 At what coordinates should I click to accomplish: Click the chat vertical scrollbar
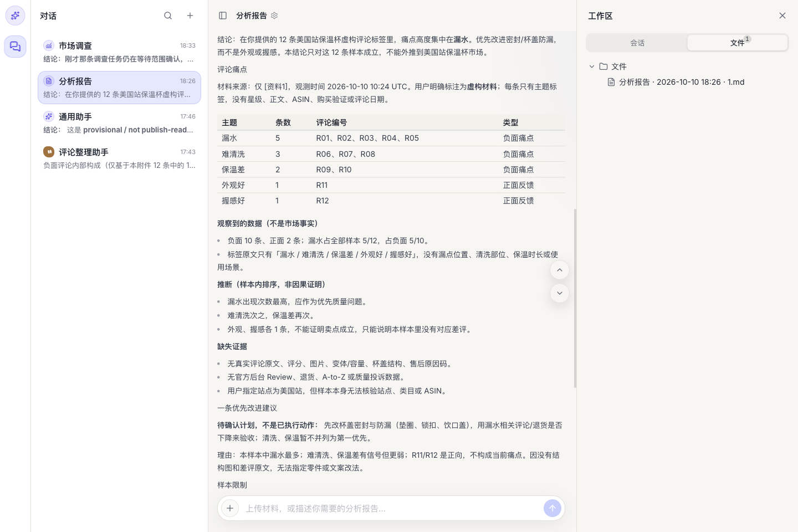pyautogui.click(x=575, y=298)
